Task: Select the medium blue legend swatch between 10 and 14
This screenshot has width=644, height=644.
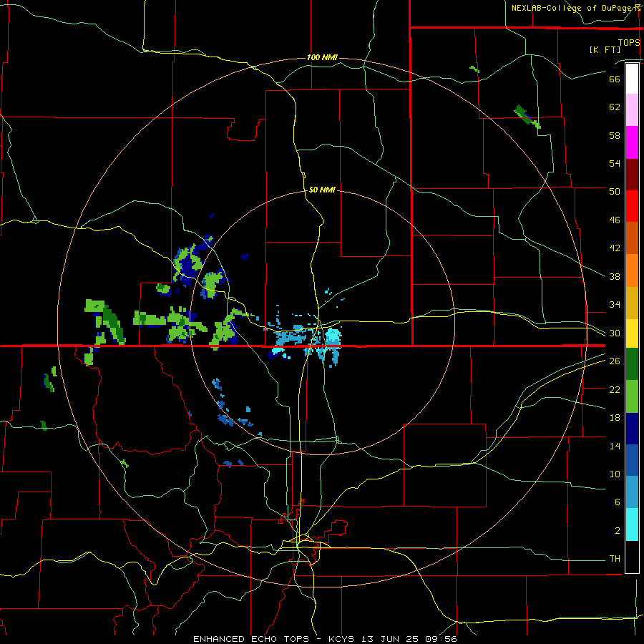Action: click(632, 460)
